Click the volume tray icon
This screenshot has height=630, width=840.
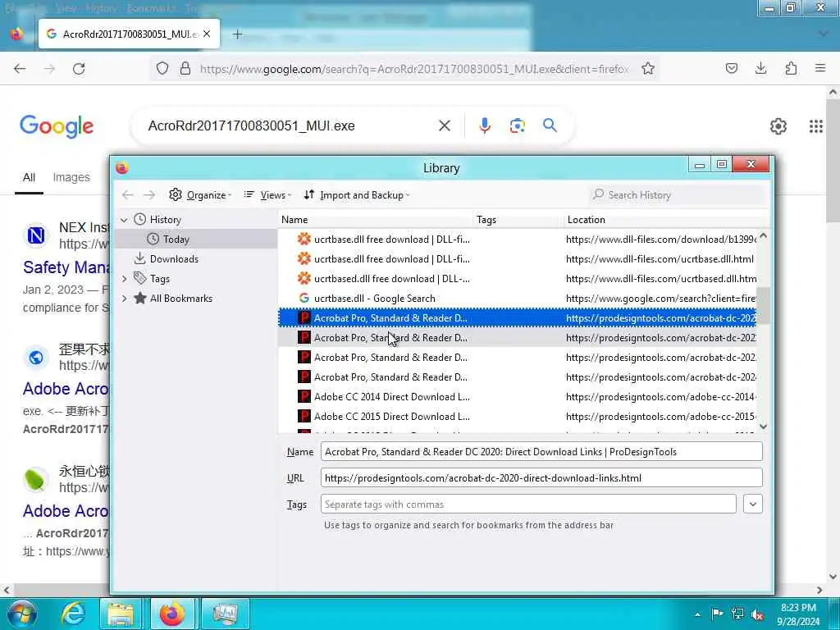757,614
